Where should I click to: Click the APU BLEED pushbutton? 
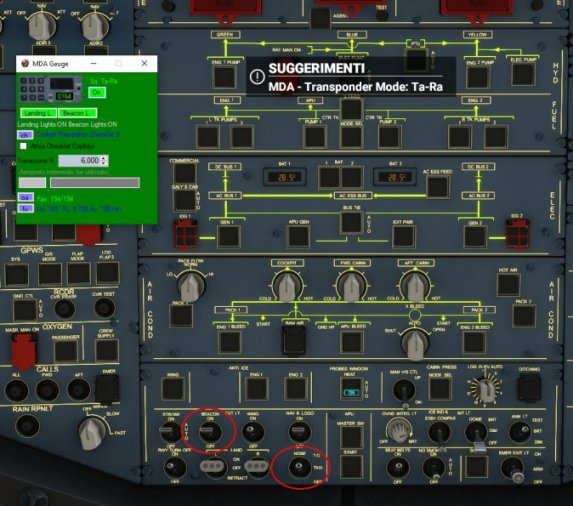click(352, 342)
